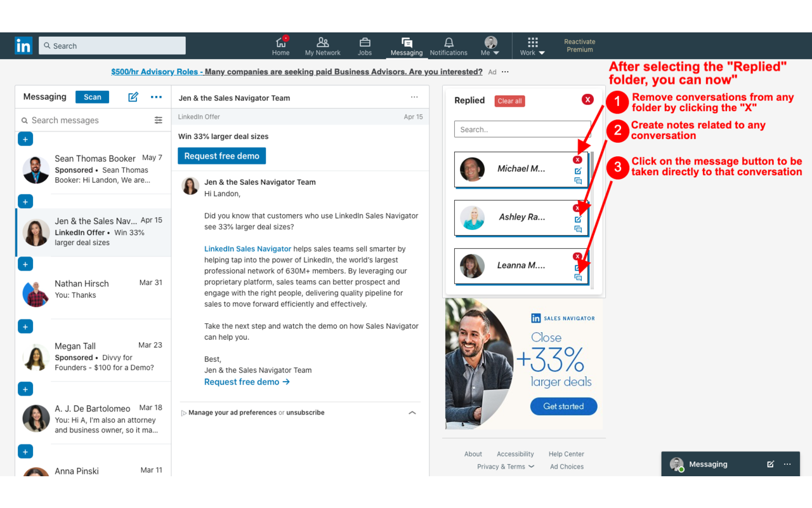This screenshot has width=812, height=508.
Task: Go to My Network
Action: [x=322, y=46]
